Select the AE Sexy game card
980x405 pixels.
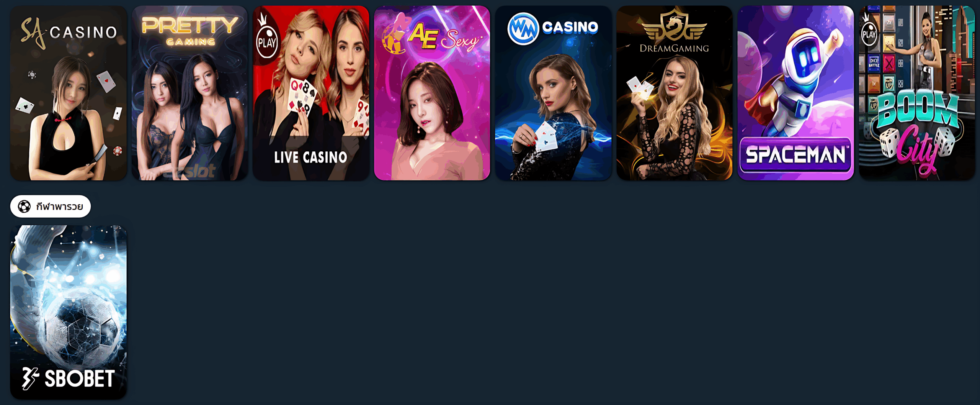[x=432, y=93]
